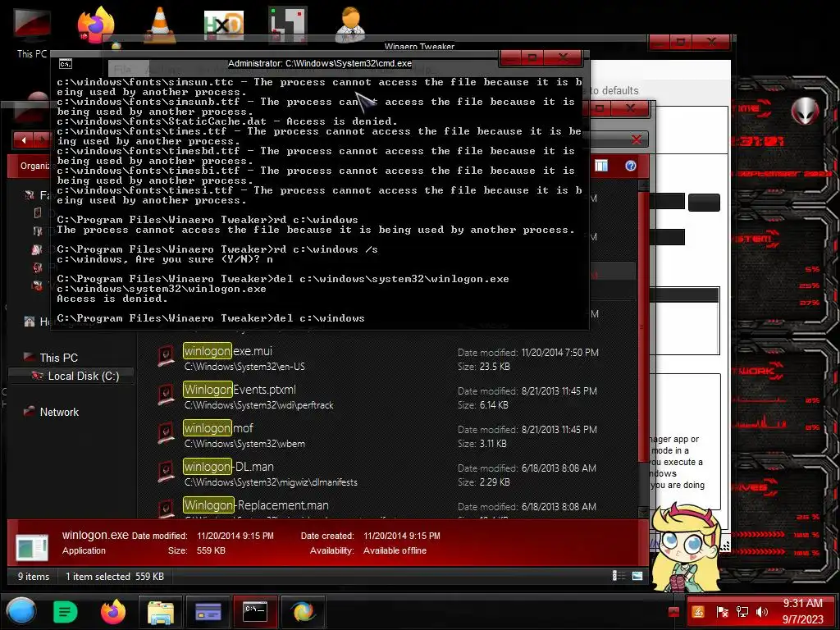Select Network in navigation pane
The image size is (840, 630).
pyautogui.click(x=58, y=412)
